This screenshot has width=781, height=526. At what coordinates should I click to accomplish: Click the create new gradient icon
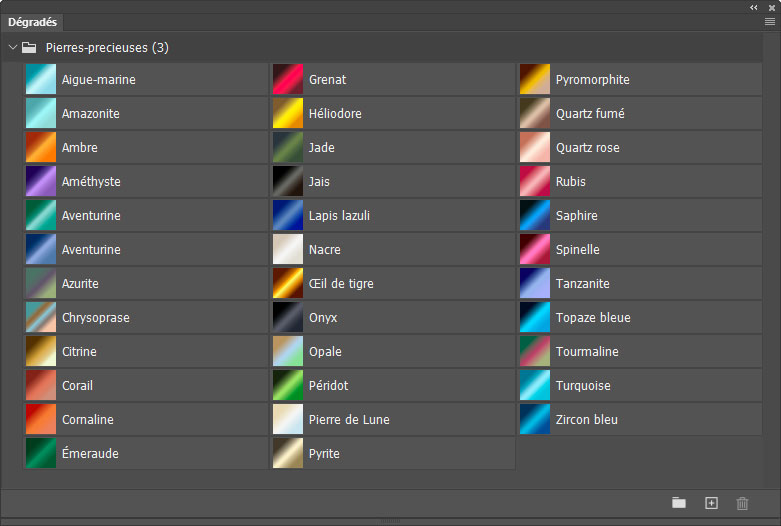tap(711, 503)
